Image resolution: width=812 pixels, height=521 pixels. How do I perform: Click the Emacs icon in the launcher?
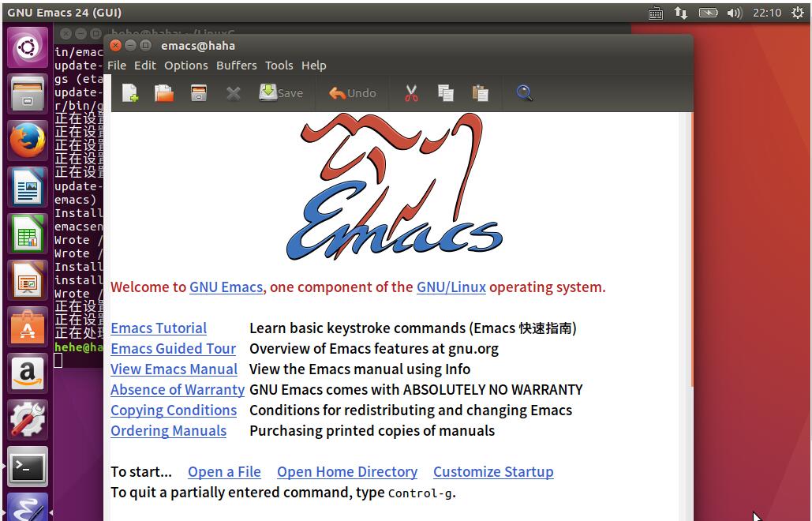tap(28, 507)
